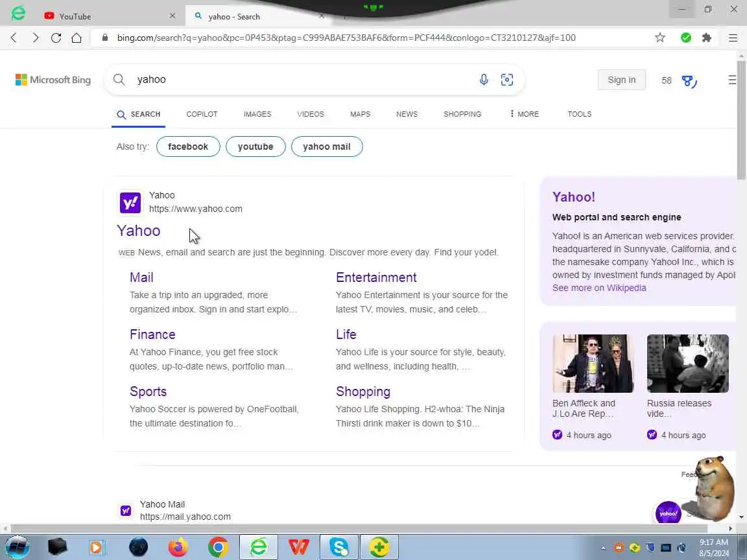Open the browser home page icon
The width and height of the screenshot is (747, 560).
pyautogui.click(x=77, y=38)
